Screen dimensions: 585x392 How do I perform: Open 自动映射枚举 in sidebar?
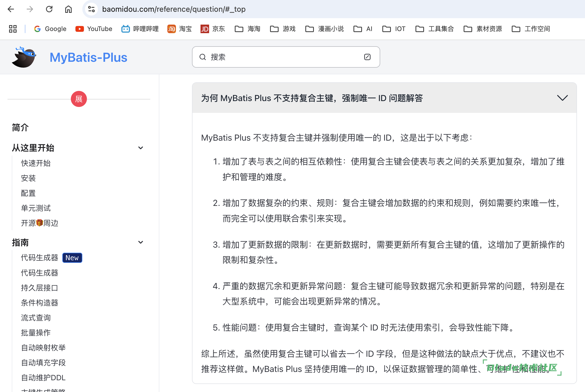pos(43,348)
